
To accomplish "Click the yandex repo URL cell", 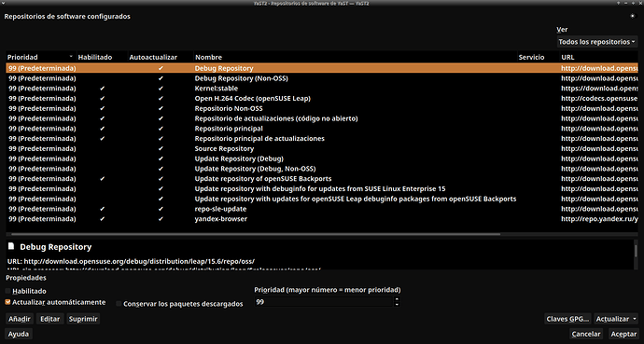I will click(x=599, y=219).
